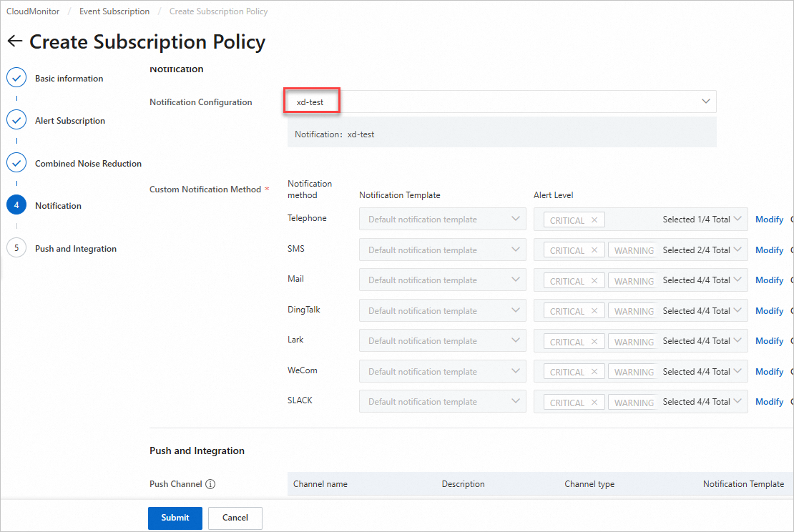Click the Alert Subscription step checkmark circle
Viewport: 794px width, 532px height.
(16, 120)
